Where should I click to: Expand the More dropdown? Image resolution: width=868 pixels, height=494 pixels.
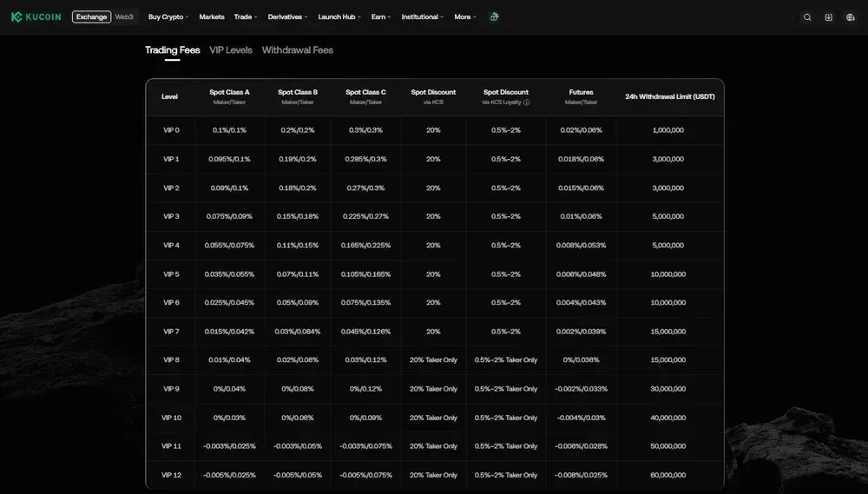465,17
